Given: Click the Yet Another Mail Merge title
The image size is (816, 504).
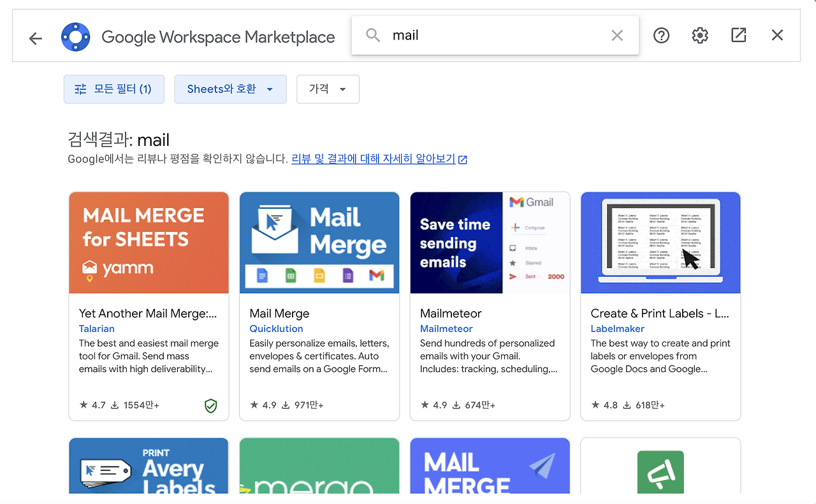Looking at the screenshot, I should [148, 313].
